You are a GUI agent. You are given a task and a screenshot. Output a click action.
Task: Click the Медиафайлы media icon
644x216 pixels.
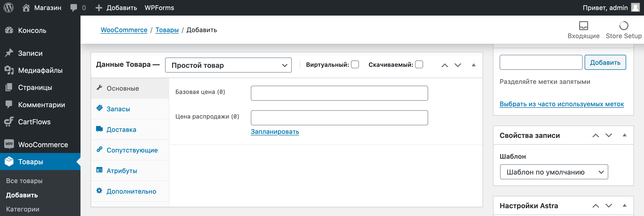click(9, 70)
